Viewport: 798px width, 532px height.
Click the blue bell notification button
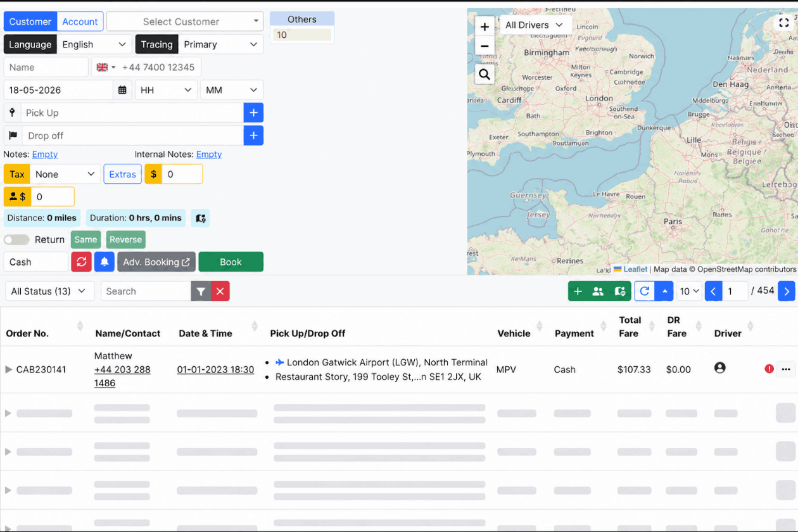click(x=104, y=262)
